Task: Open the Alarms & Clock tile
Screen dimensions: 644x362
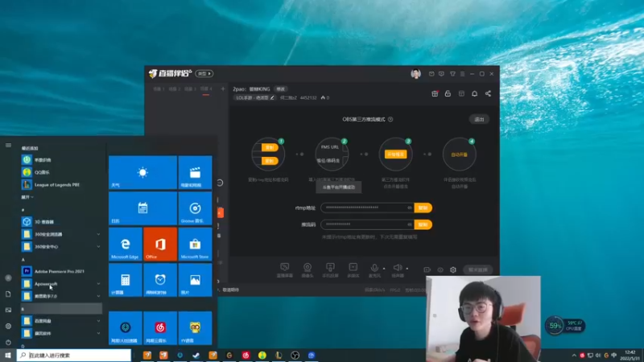Action: pyautogui.click(x=160, y=280)
